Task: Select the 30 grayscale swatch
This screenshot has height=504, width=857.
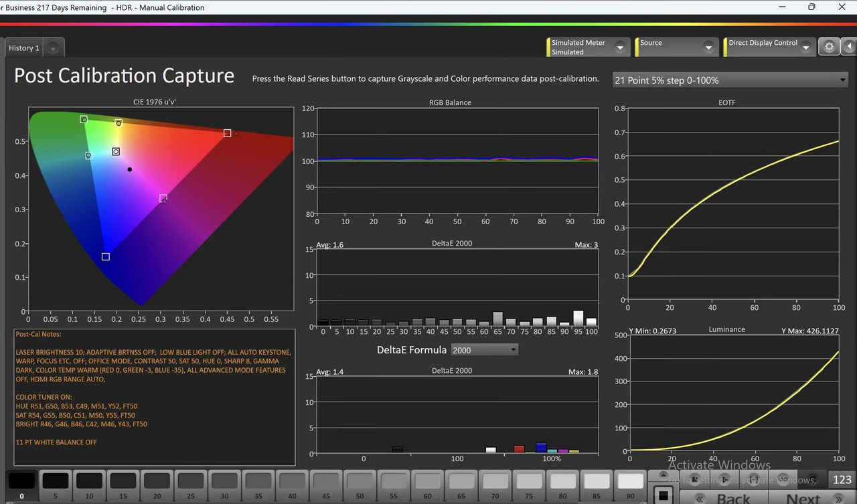Action: [x=224, y=485]
